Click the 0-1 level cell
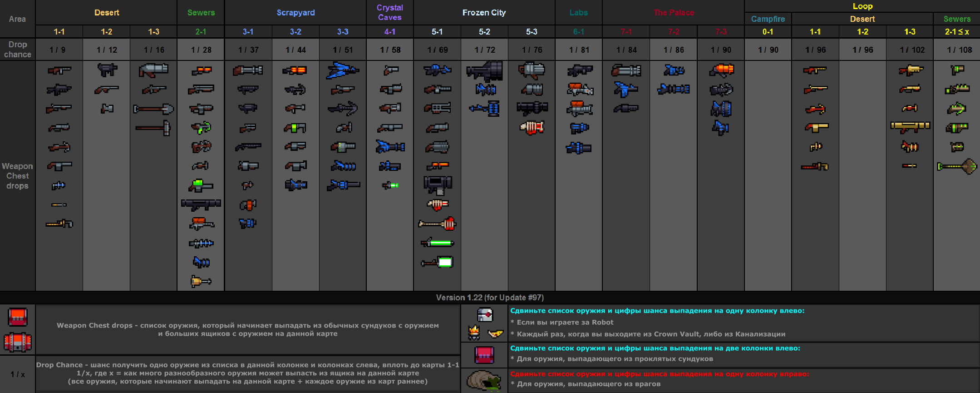This screenshot has height=393, width=980. pos(768,32)
